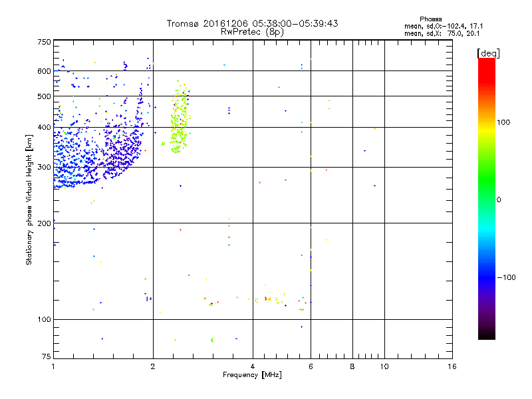The height and width of the screenshot is (399, 532).
Task: Click the y-axis tick label '200'
Action: (44, 223)
